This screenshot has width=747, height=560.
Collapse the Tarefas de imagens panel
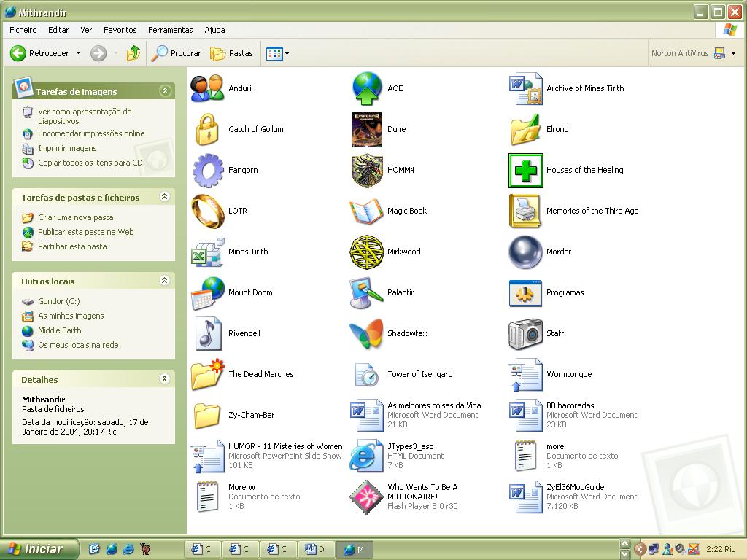point(166,90)
